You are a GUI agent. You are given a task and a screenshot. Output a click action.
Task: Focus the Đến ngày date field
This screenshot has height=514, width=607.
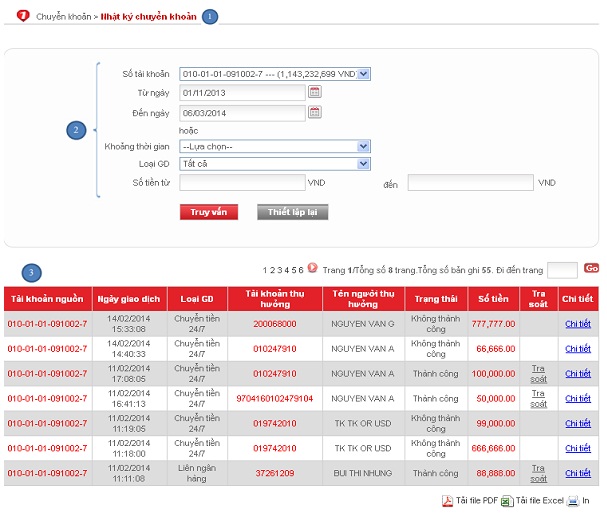(242, 113)
